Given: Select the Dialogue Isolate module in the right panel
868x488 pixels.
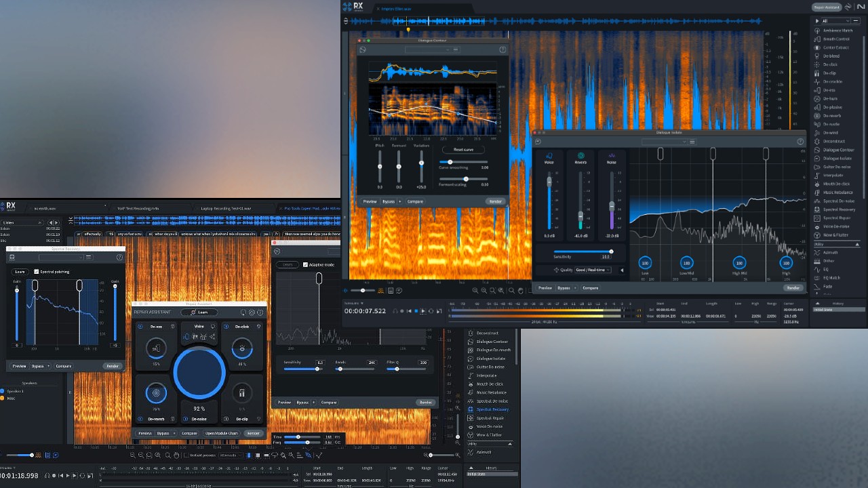Looking at the screenshot, I should click(840, 159).
